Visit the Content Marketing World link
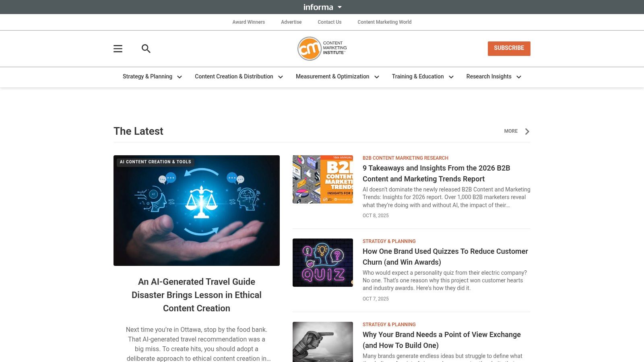This screenshot has width=644, height=362. [384, 22]
